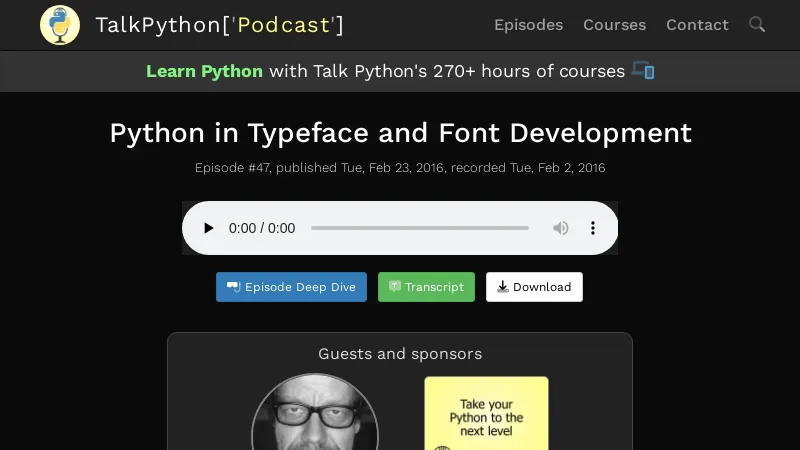Download the episode audio file
This screenshot has height=450, width=800.
[534, 287]
